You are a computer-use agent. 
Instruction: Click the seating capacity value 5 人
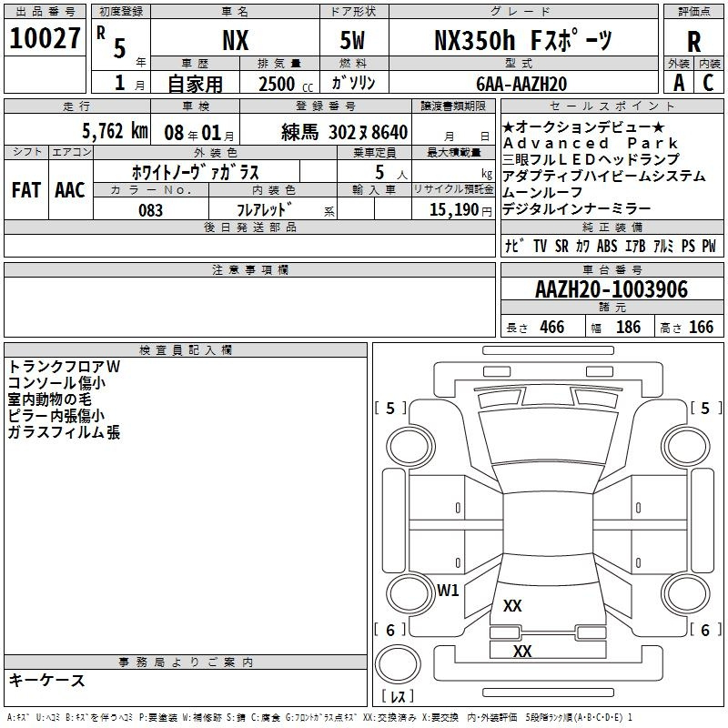(391, 173)
